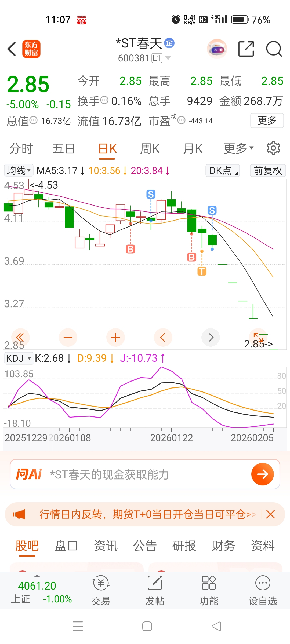Expand chart to fullscreen icon
Image resolution: width=290 pixels, height=644 pixels.
(x=258, y=337)
